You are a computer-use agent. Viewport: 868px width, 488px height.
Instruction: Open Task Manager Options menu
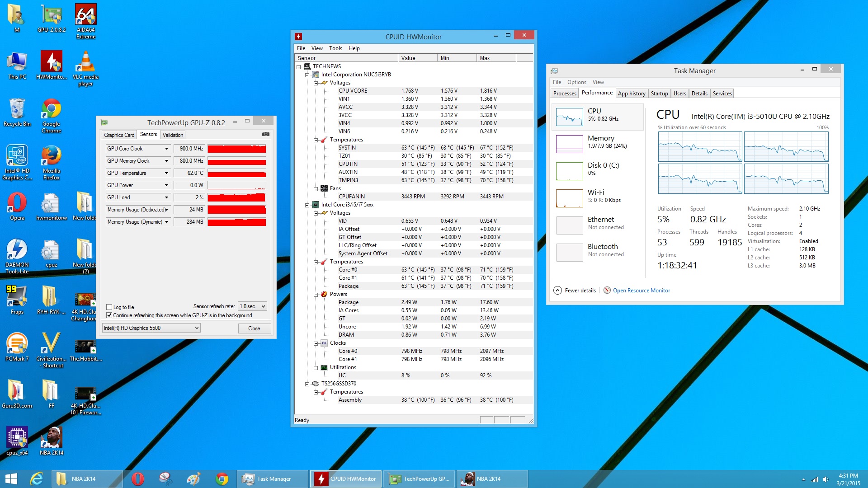576,82
